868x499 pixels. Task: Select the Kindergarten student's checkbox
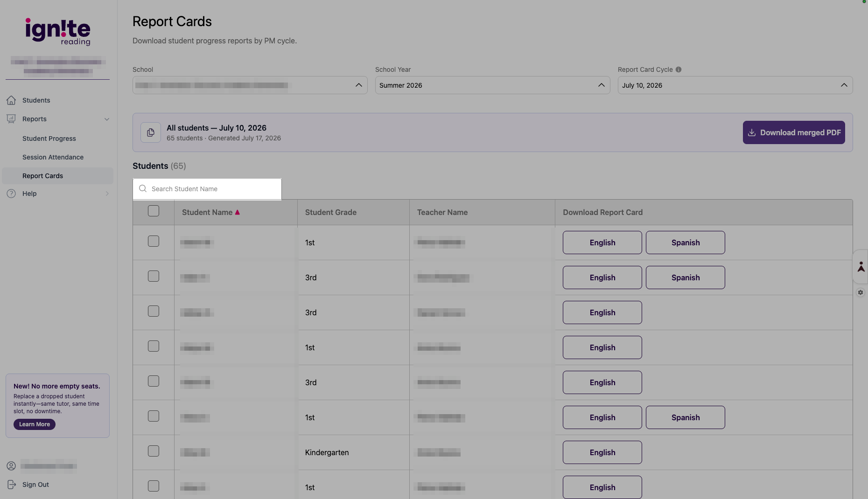click(x=154, y=451)
